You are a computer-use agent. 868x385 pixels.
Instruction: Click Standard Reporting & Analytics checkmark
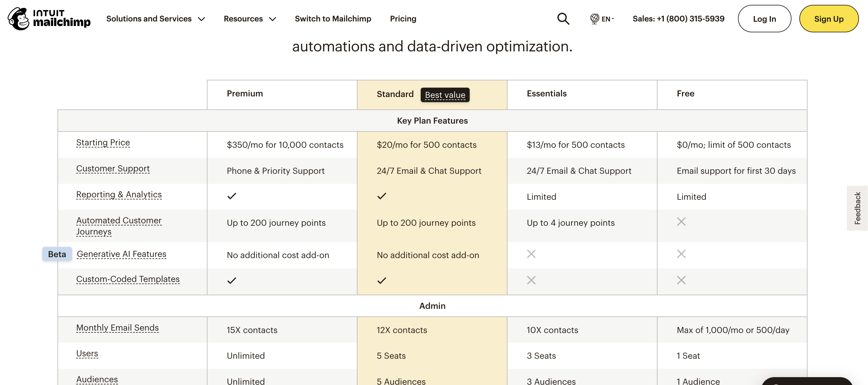pyautogui.click(x=381, y=196)
